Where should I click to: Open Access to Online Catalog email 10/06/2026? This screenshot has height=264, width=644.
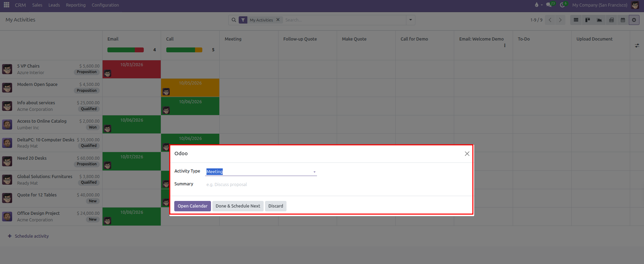tap(132, 124)
